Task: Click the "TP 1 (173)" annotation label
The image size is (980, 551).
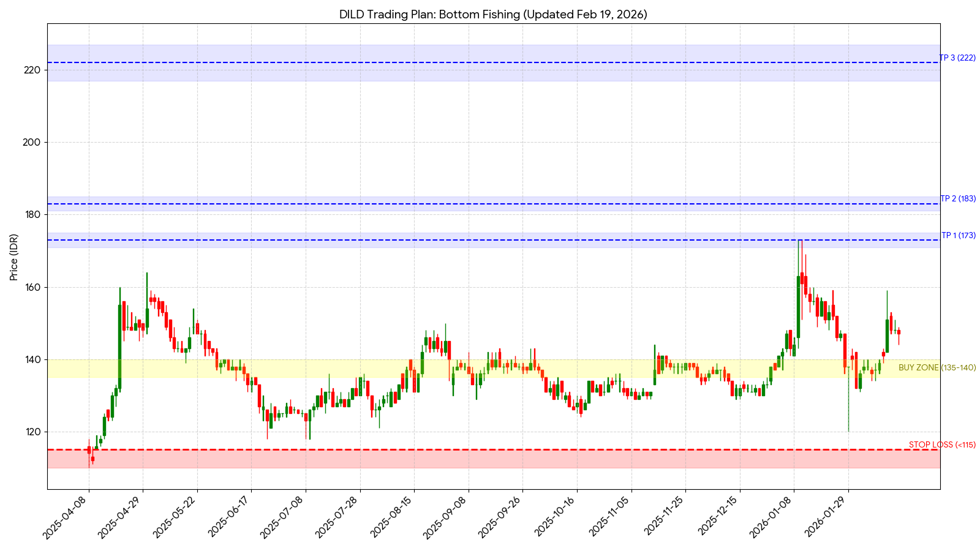Action: pos(959,236)
